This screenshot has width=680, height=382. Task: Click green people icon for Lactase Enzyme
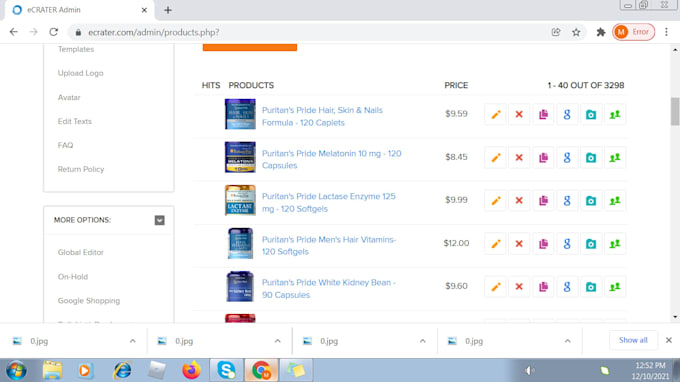(615, 200)
